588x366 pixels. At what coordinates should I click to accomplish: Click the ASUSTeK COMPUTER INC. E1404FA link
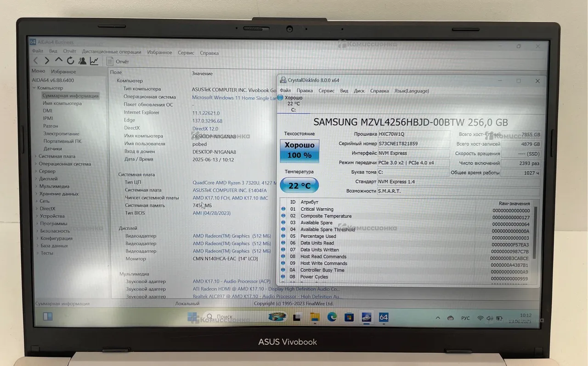230,190
